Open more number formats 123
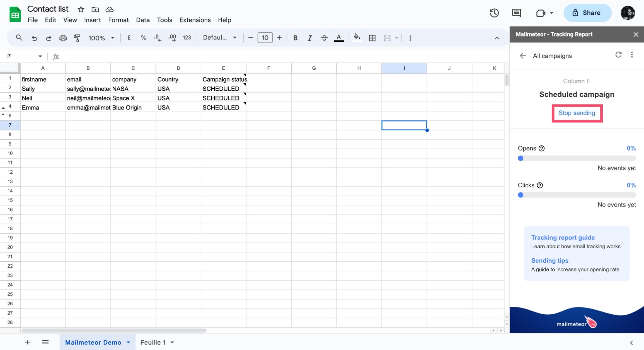This screenshot has height=350, width=644. point(187,38)
